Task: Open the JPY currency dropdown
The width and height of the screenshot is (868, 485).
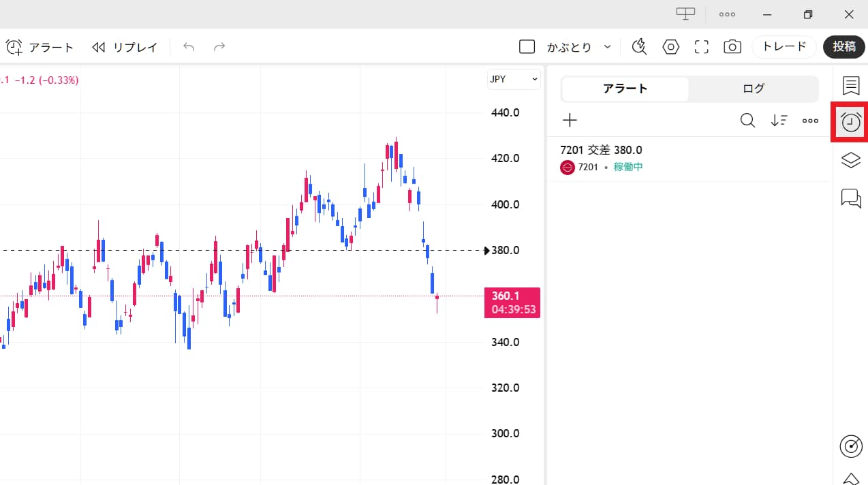Action: (513, 79)
